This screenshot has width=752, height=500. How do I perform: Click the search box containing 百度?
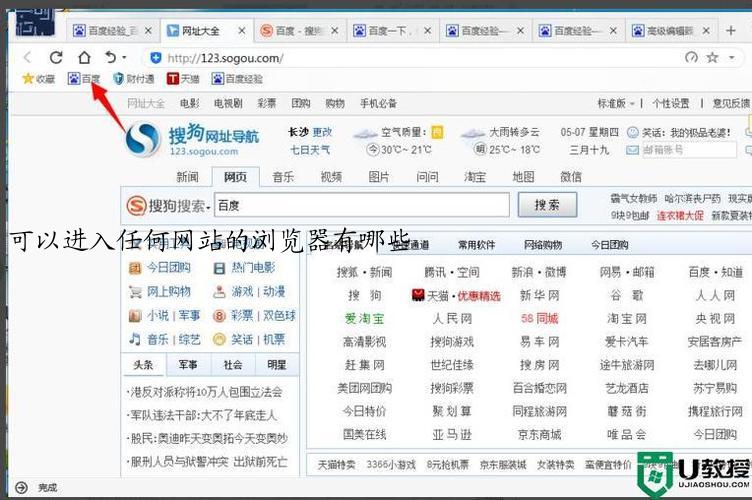click(362, 205)
